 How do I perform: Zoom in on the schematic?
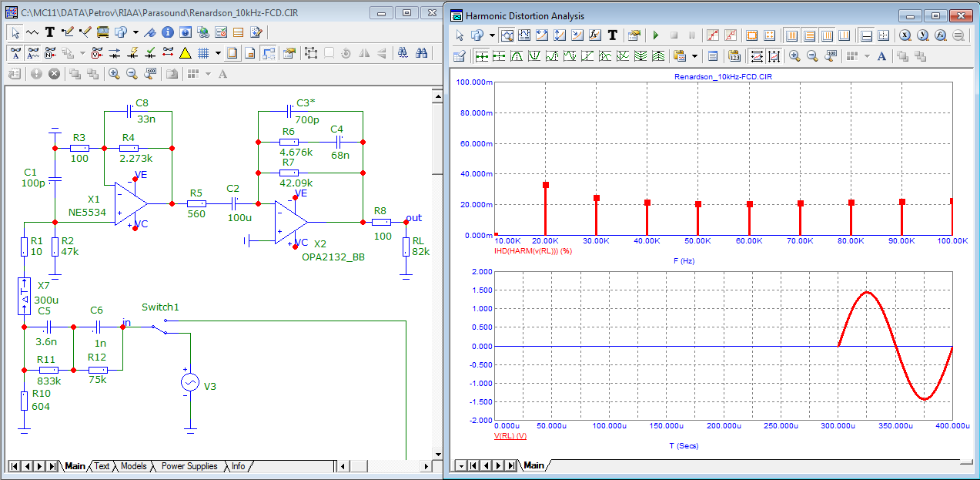114,74
